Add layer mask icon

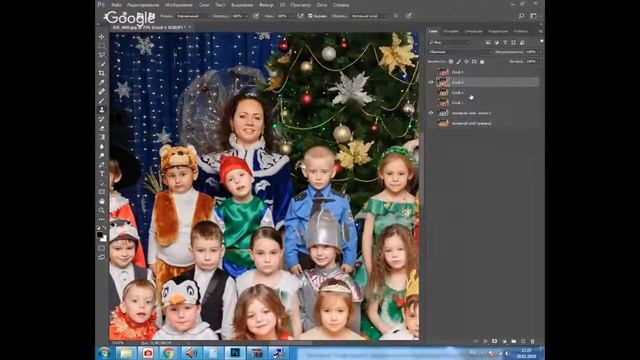(495, 341)
